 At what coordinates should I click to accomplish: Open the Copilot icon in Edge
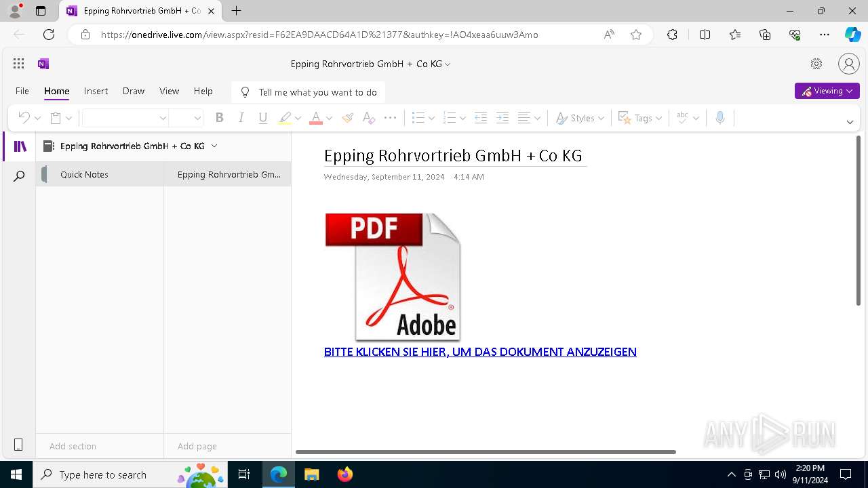(852, 35)
